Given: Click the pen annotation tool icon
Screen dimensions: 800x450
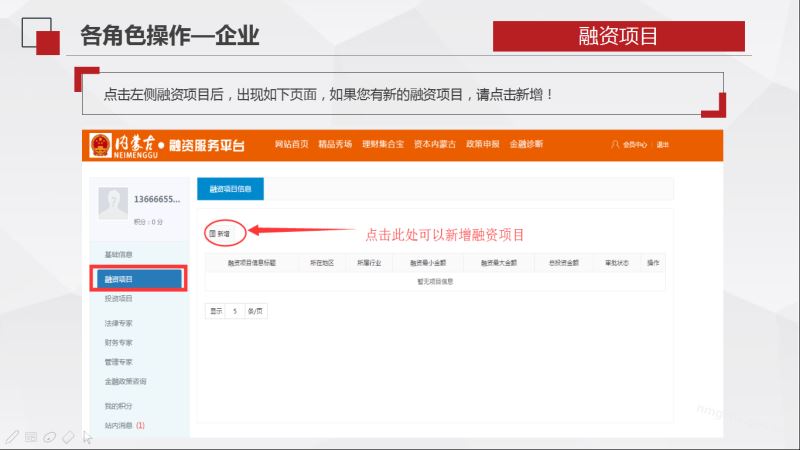Looking at the screenshot, I should [11, 437].
